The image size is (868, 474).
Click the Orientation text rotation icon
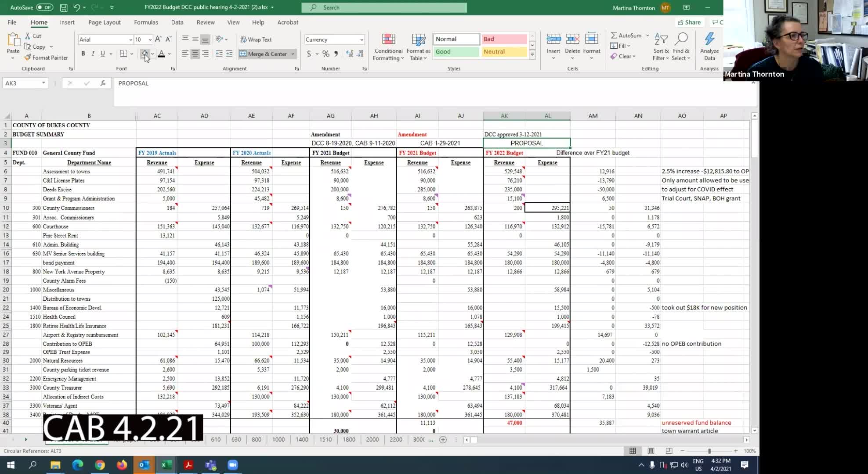point(220,39)
